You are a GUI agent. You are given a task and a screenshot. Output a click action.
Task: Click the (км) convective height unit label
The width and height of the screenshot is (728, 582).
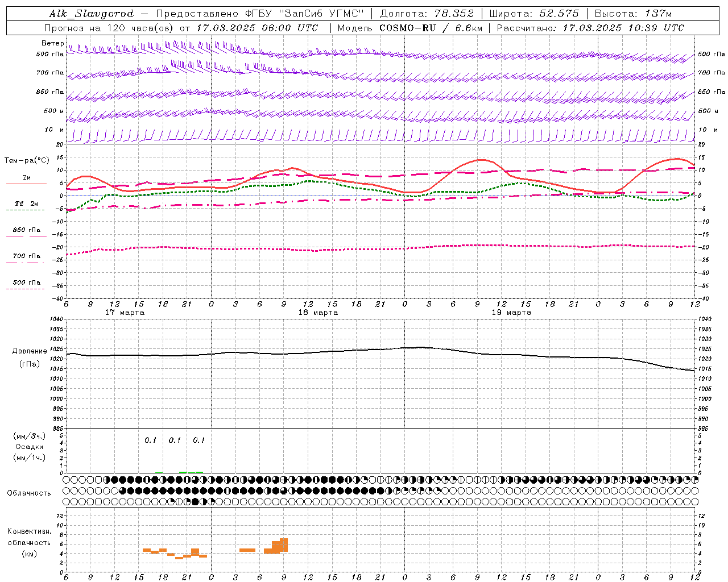(x=29, y=554)
